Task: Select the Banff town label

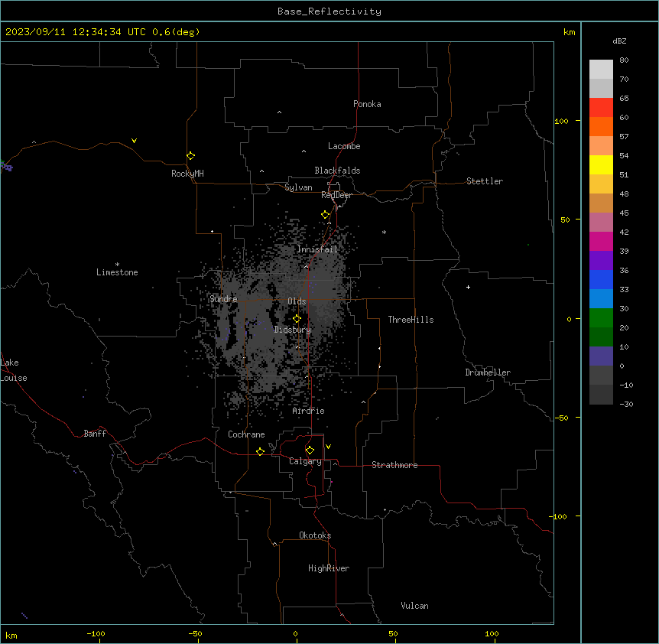Action: [x=95, y=434]
